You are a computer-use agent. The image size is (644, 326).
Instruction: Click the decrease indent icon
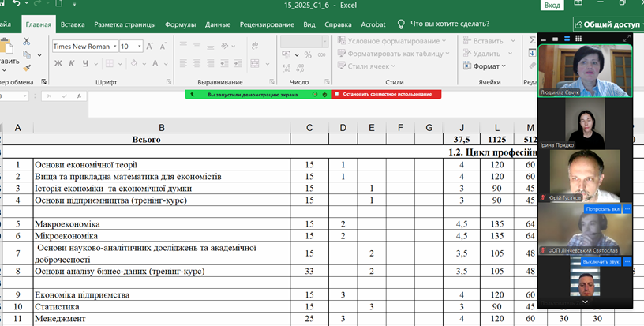coord(224,64)
